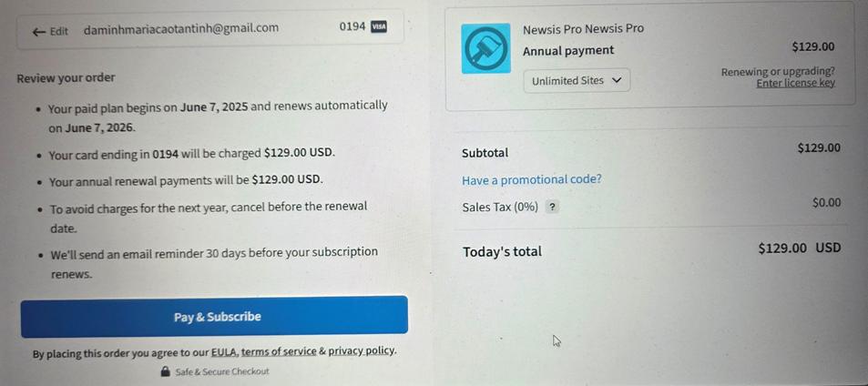
Task: Click the email address daminhmariacaotantinh@gmail.com
Action: pyautogui.click(x=181, y=28)
